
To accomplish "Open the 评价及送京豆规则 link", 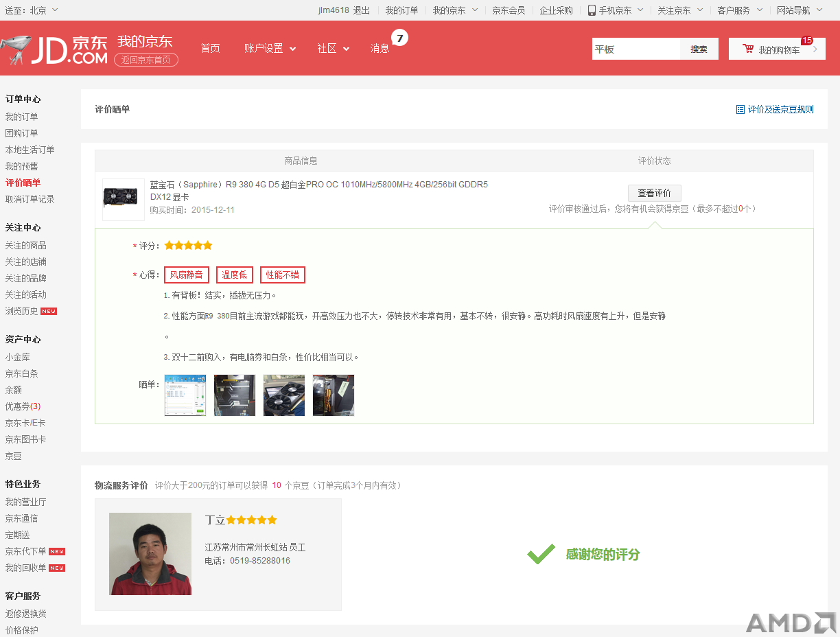I will coord(780,109).
